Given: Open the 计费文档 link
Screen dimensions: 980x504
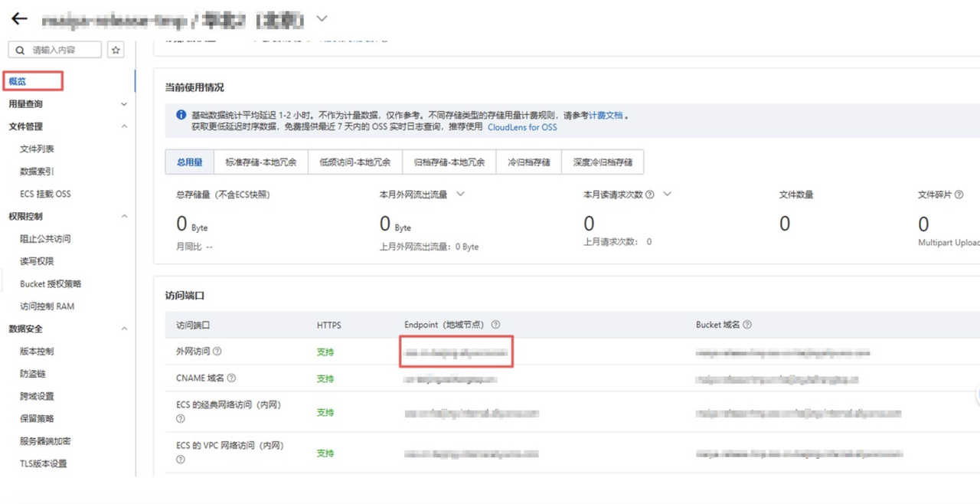Looking at the screenshot, I should coord(606,116).
